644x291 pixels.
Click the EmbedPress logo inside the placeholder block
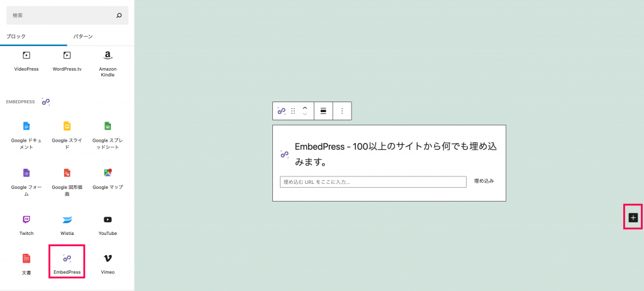[x=284, y=154]
